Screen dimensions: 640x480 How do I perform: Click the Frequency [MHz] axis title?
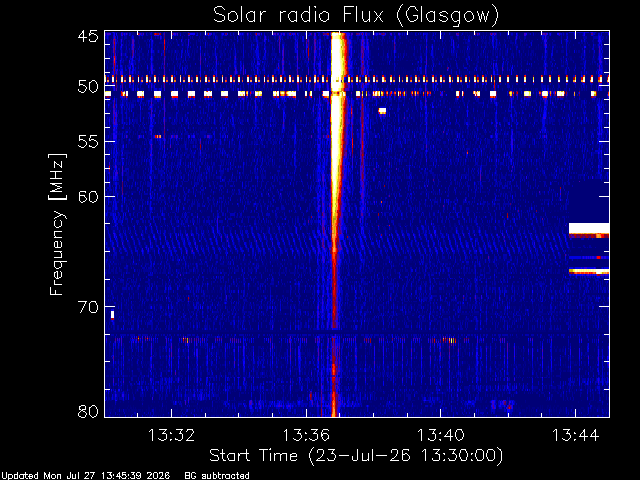pyautogui.click(x=57, y=224)
